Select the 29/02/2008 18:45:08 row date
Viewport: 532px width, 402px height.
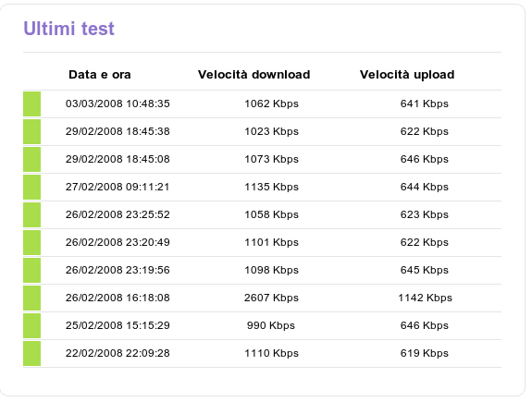[118, 159]
